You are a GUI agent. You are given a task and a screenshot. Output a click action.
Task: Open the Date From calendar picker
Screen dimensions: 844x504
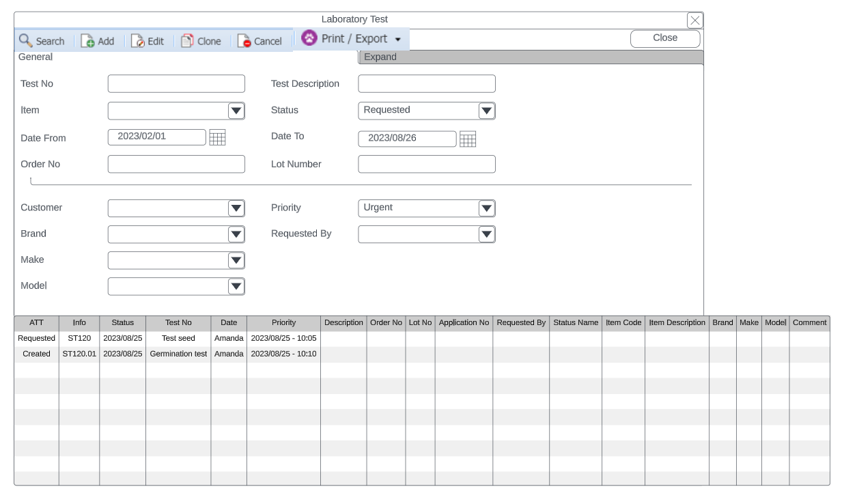pos(217,137)
